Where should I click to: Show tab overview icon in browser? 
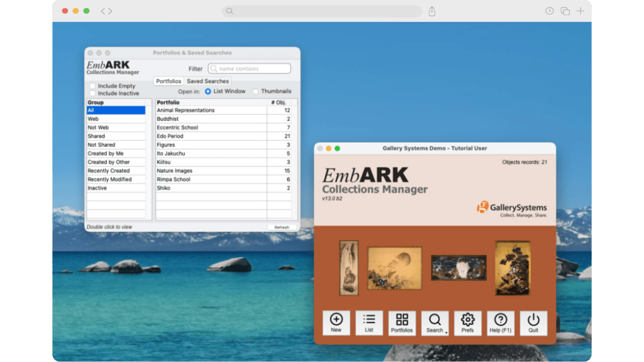(565, 11)
